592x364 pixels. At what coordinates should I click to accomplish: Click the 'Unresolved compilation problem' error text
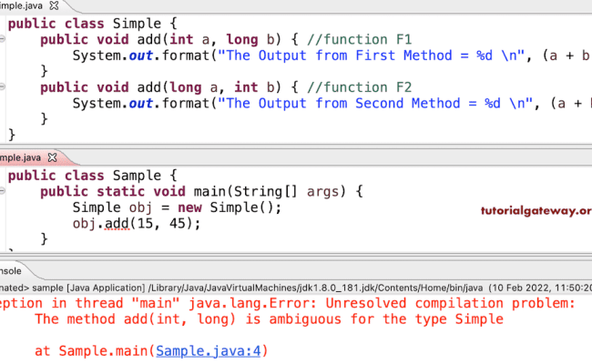pyautogui.click(x=451, y=303)
